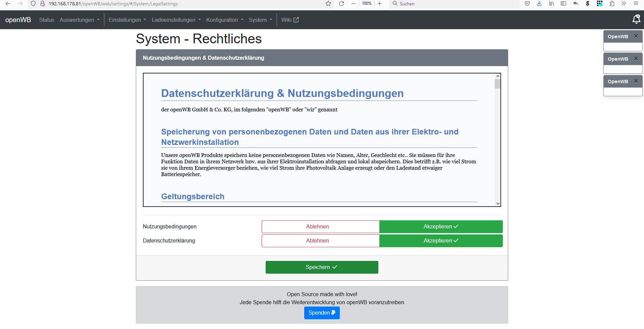Click the 'Open Source made with love!' text
This screenshot has width=644, height=329.
pos(322,294)
